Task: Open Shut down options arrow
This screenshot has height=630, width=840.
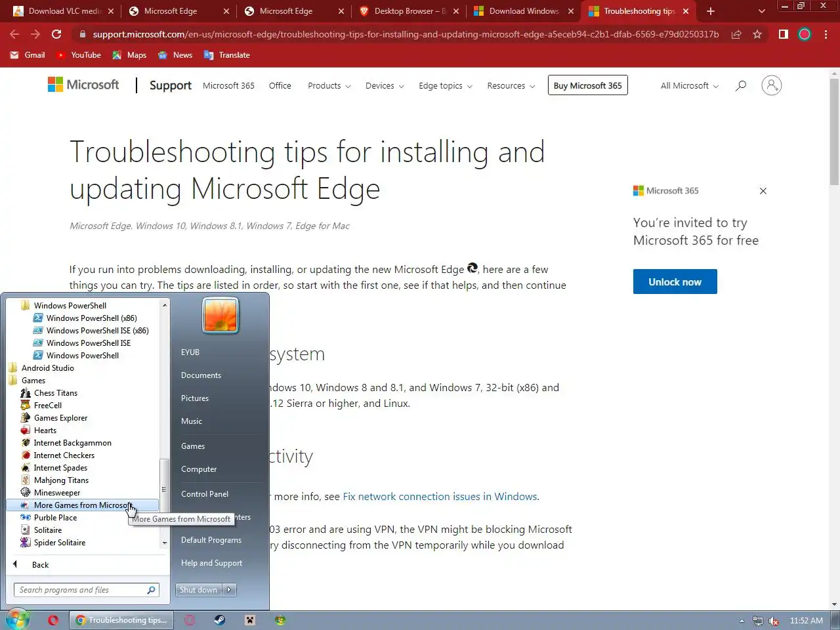Action: click(229, 590)
